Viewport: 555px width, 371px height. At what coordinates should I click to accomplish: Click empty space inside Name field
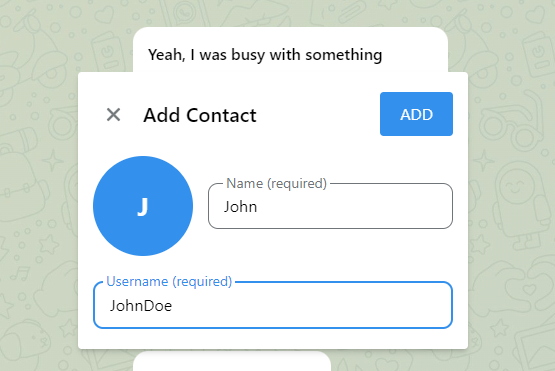354,207
